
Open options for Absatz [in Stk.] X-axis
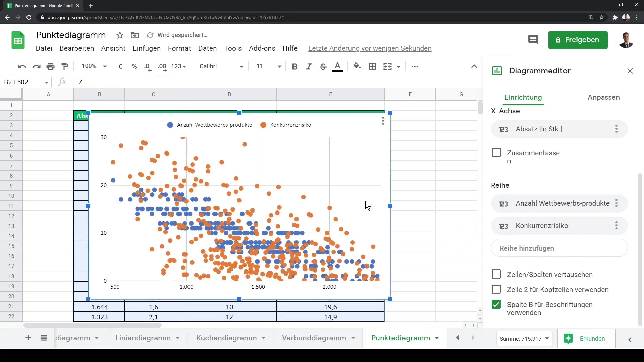[616, 129]
